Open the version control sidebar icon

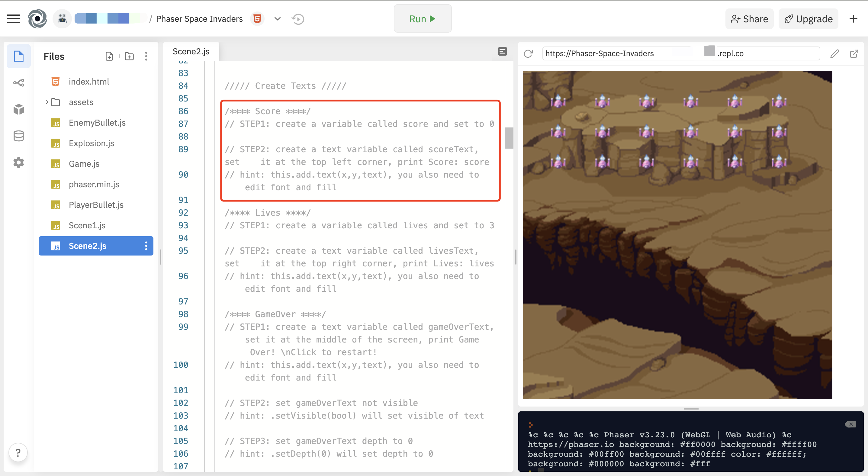pyautogui.click(x=18, y=82)
